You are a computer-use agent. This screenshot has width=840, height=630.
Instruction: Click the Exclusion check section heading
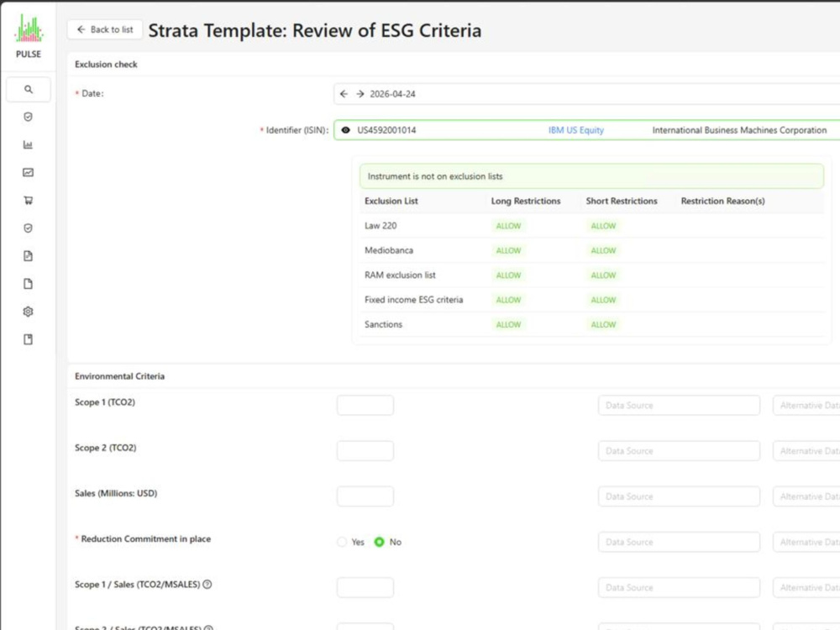pyautogui.click(x=106, y=65)
